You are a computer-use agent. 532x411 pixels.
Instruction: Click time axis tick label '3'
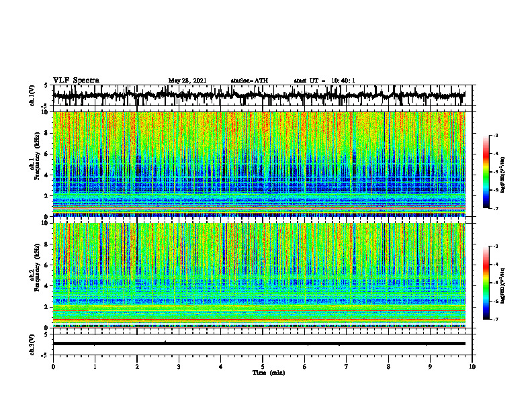[x=179, y=367]
